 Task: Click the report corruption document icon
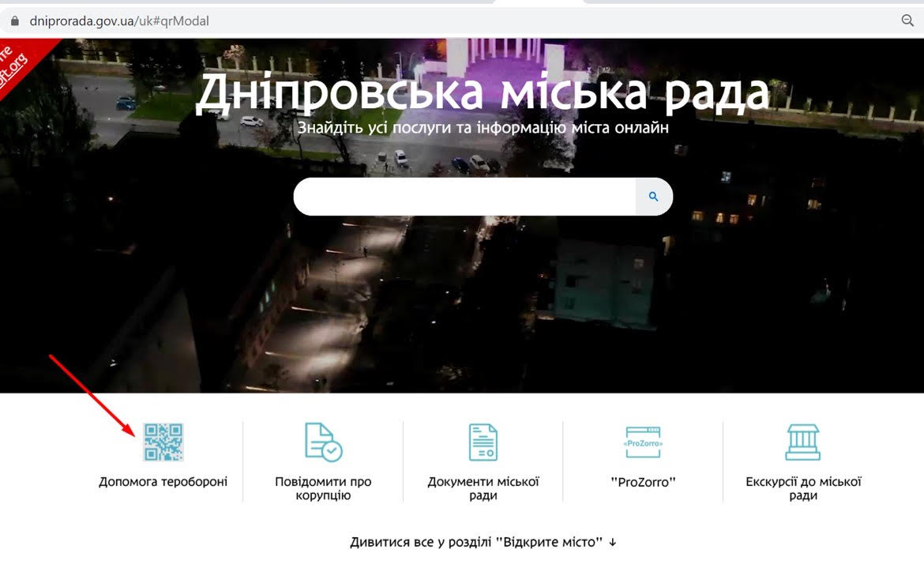(x=323, y=442)
